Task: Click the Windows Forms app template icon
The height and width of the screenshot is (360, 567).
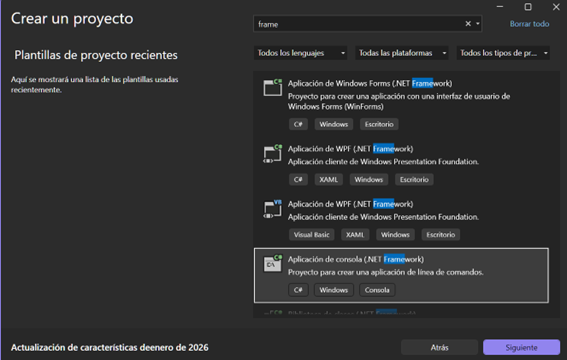Action: [273, 87]
